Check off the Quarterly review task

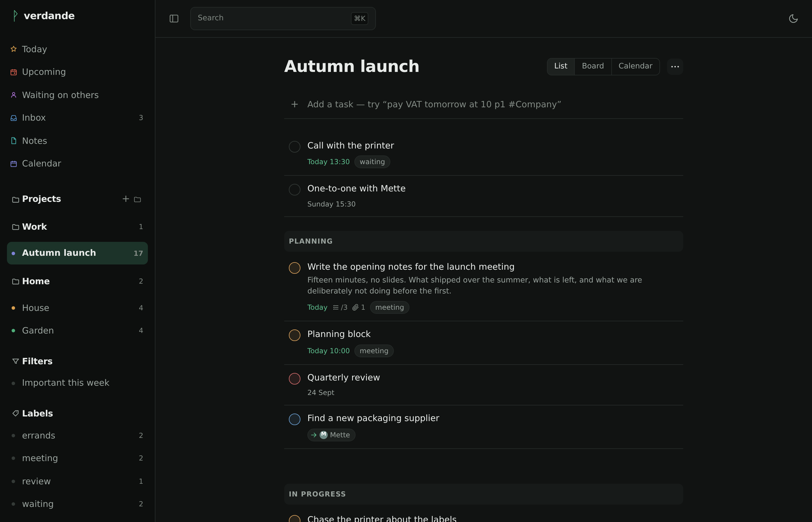295,379
